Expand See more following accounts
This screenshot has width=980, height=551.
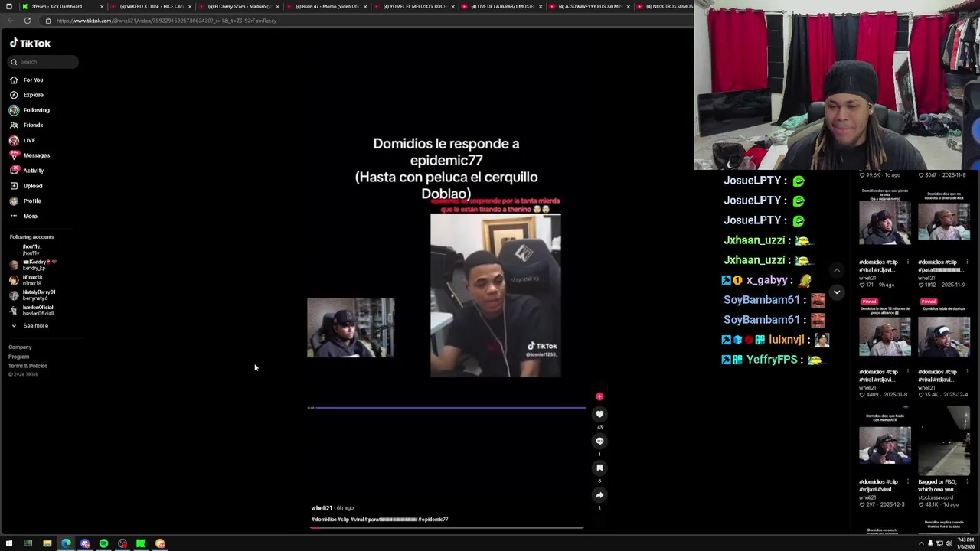point(35,326)
